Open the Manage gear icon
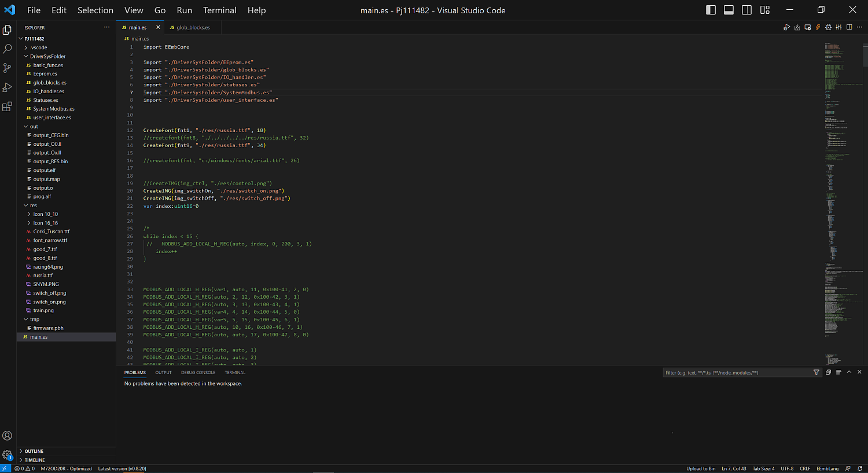 7,455
